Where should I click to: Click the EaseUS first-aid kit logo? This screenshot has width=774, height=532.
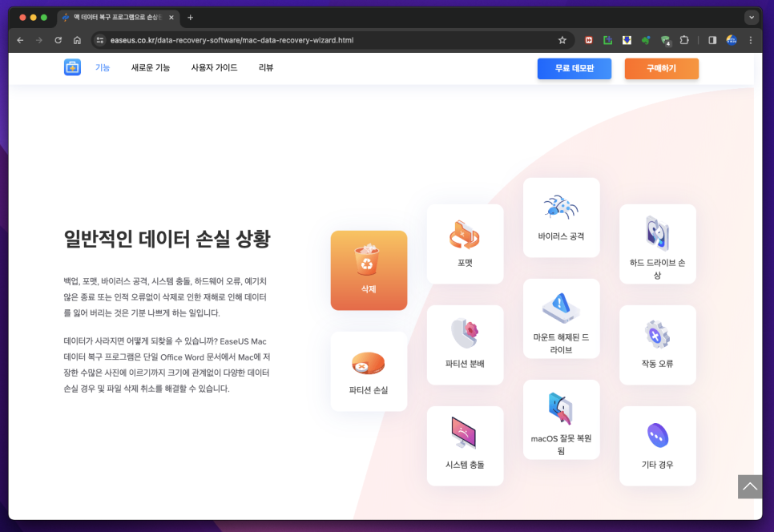tap(72, 67)
